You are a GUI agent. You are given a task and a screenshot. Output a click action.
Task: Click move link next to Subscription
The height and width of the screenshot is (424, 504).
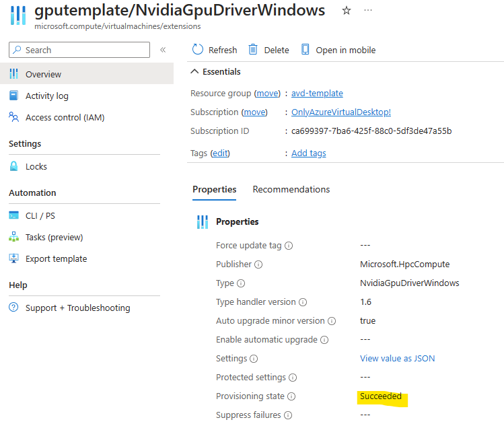pyautogui.click(x=254, y=112)
